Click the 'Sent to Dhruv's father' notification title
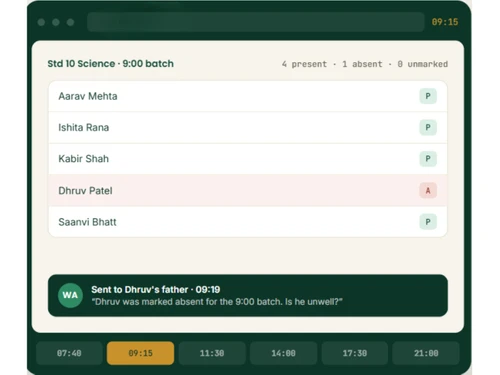Screen dimensions: 500x375 tap(156, 289)
